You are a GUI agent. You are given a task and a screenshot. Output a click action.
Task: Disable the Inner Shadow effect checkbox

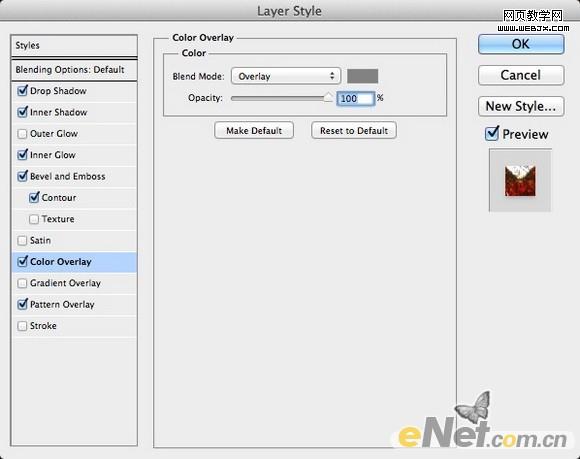(23, 112)
